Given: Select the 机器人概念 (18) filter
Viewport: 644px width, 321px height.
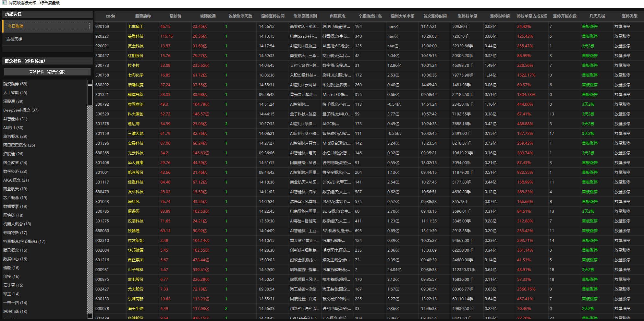Looking at the screenshot, I should click(x=17, y=224).
